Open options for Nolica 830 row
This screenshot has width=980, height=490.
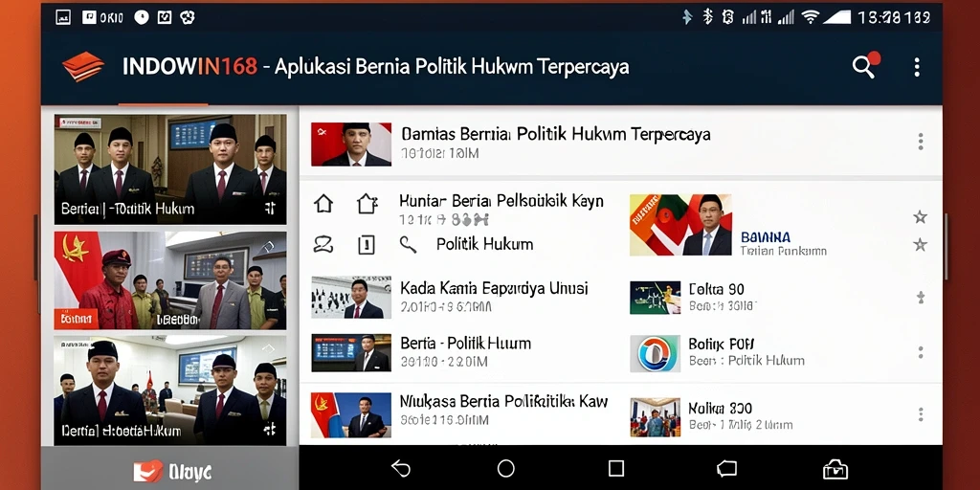920,414
